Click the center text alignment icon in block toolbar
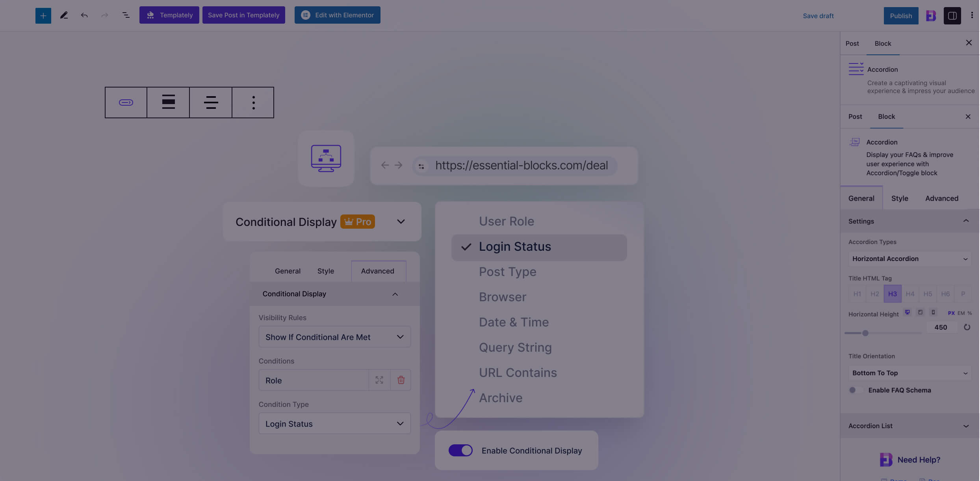980x481 pixels. pyautogui.click(x=211, y=103)
